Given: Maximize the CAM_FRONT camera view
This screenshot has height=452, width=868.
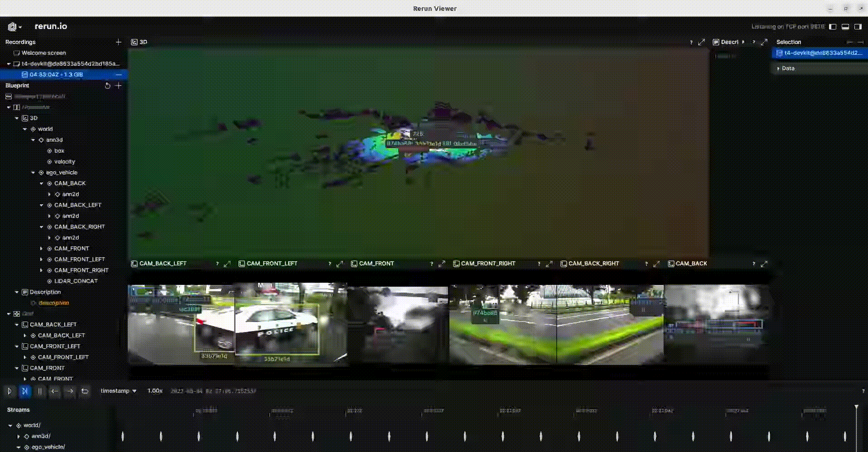Looking at the screenshot, I should coord(442,263).
